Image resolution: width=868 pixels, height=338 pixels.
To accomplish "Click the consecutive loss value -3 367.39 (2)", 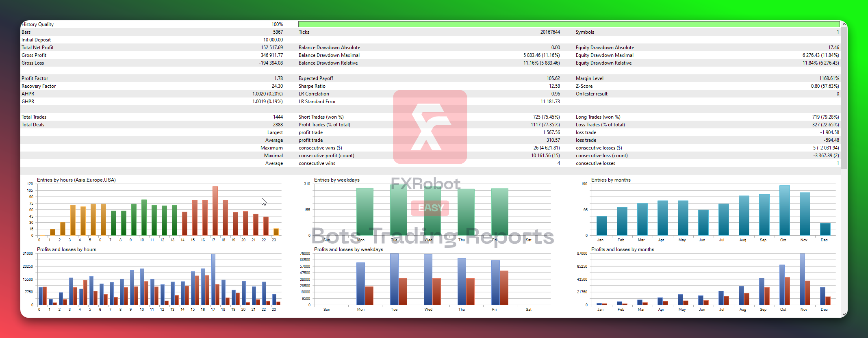I will [x=826, y=156].
